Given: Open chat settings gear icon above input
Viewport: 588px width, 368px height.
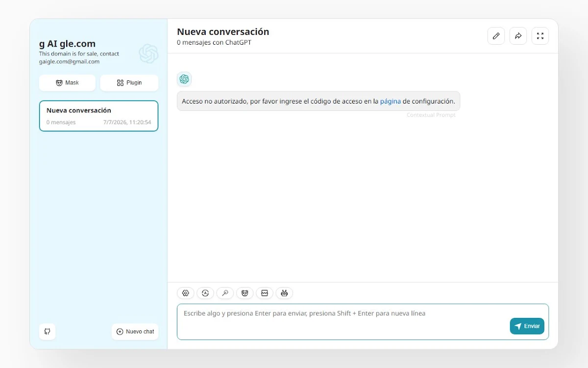Looking at the screenshot, I should point(186,293).
